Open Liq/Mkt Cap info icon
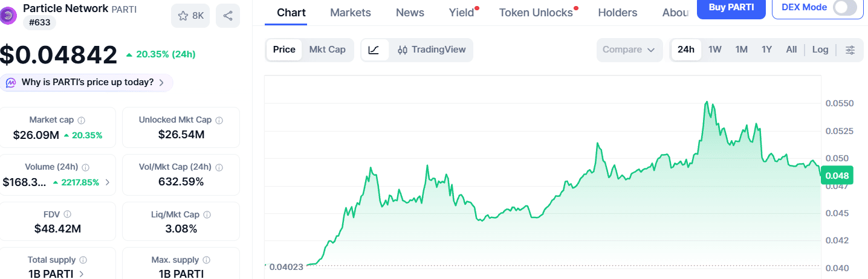 [207, 214]
